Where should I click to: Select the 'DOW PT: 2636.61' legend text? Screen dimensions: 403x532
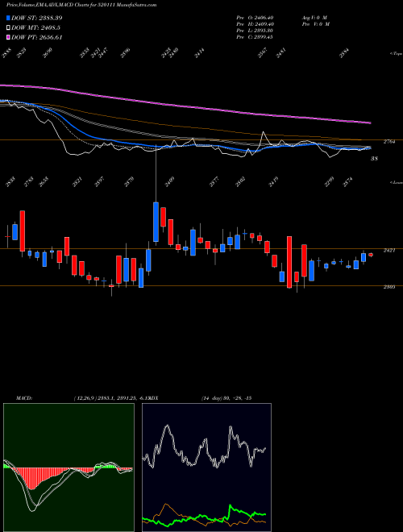tap(36, 37)
